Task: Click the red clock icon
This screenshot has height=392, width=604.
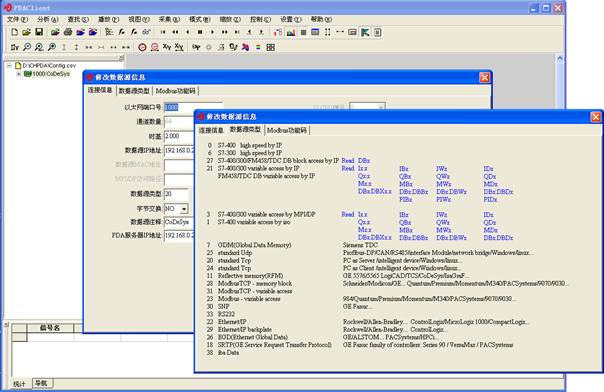Action: coord(142,47)
